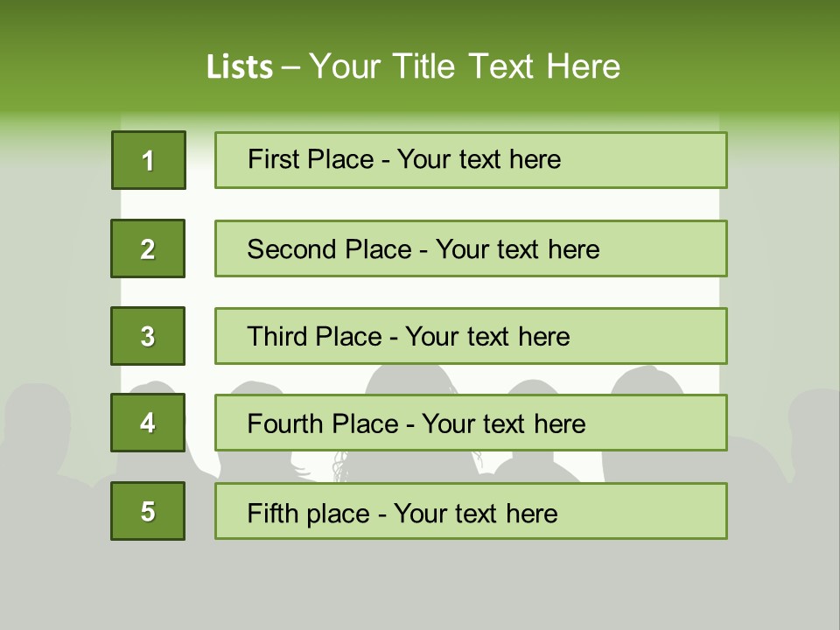This screenshot has width=840, height=630.
Task: Click the word Fifth in the list
Action: pyautogui.click(x=273, y=513)
